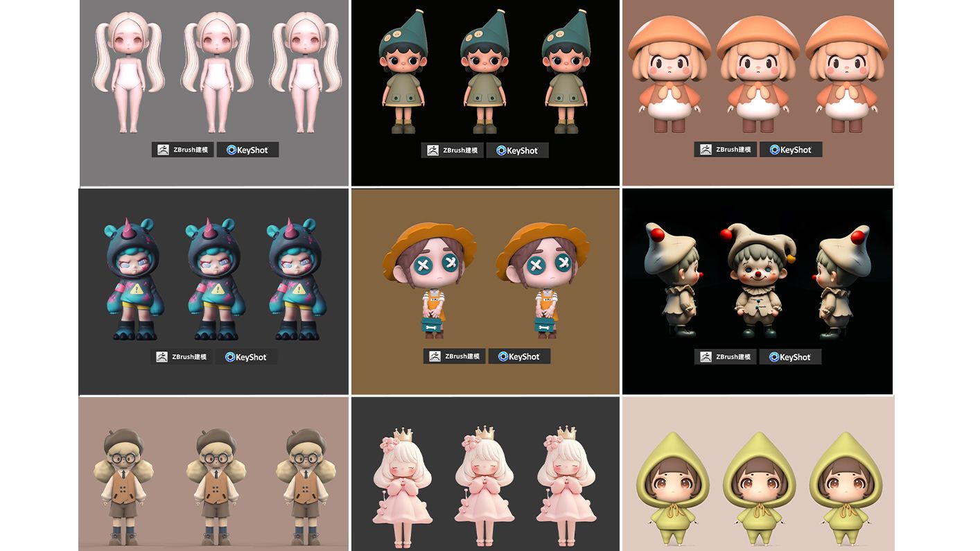The height and width of the screenshot is (551, 980).
Task: Open the blue bear-hoodie character render panel
Action: (213, 291)
